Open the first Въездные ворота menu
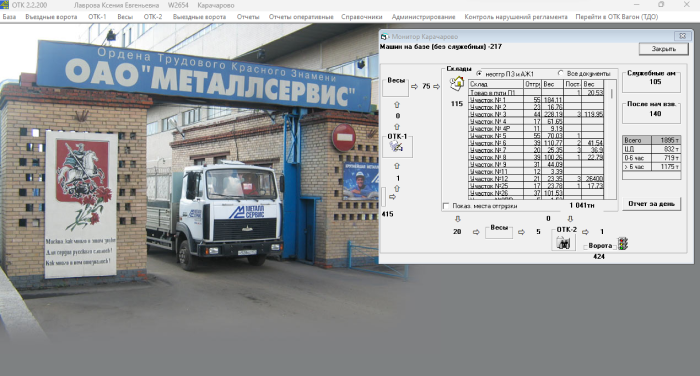Viewport: 700px width, 376px height. tap(51, 17)
